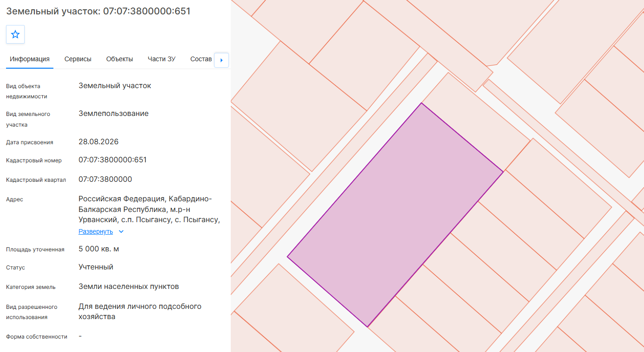
Task: Open the Информация tab
Action: pyautogui.click(x=30, y=59)
